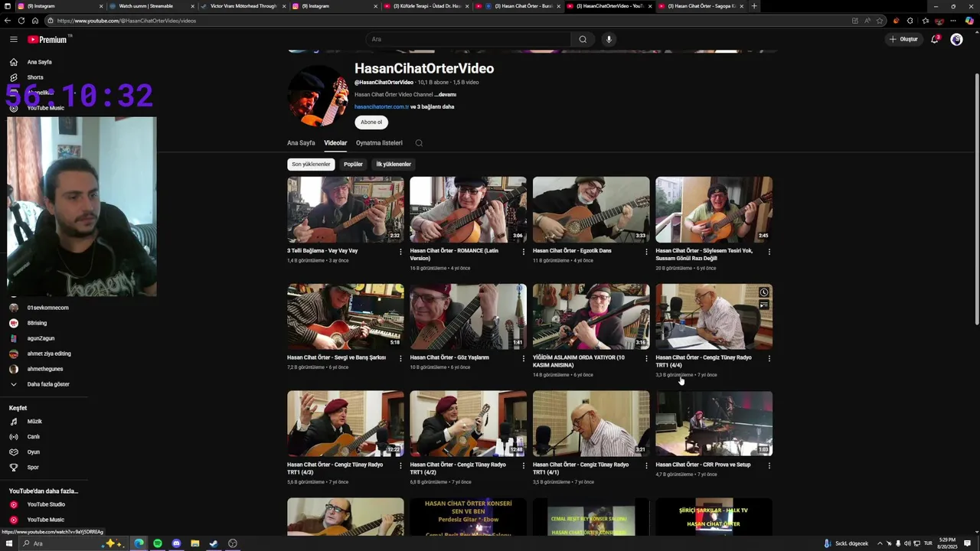Open the Göz Yaşlarım video thumbnail

tap(468, 317)
